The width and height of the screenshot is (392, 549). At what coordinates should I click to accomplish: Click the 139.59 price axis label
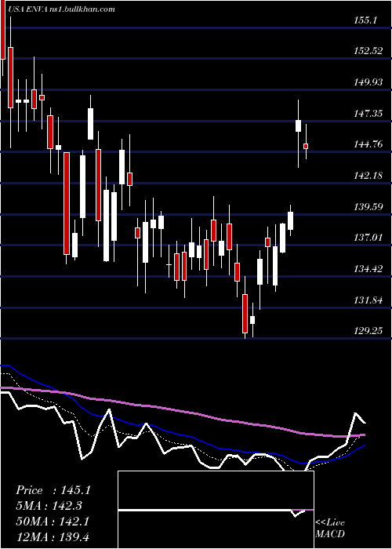click(368, 207)
